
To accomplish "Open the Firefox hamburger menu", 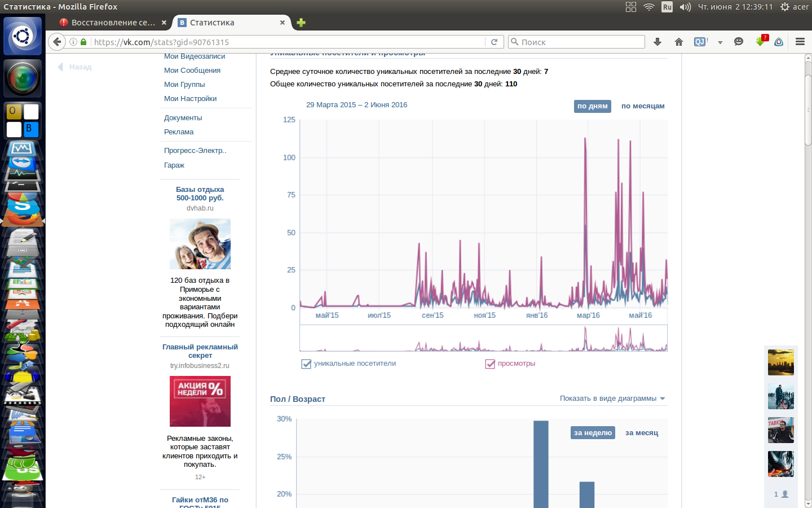I will tap(800, 42).
